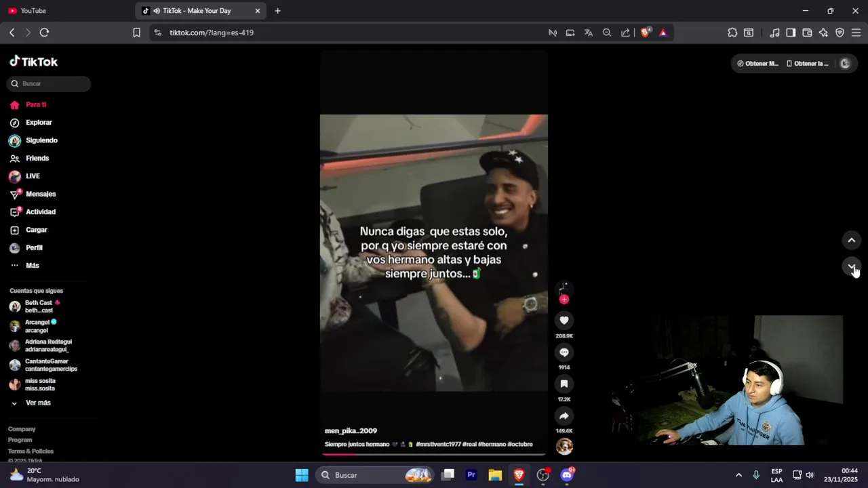Image resolution: width=868 pixels, height=488 pixels.
Task: Show hidden system tray icons
Action: [x=738, y=475]
